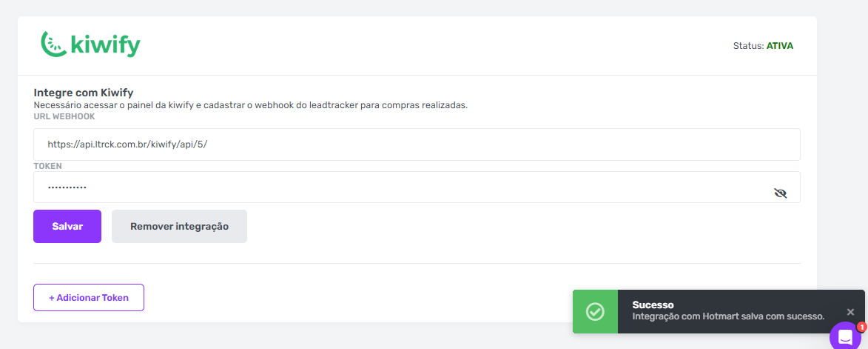This screenshot has height=349, width=868.
Task: Click the Status: ATIVA label
Action: point(763,46)
